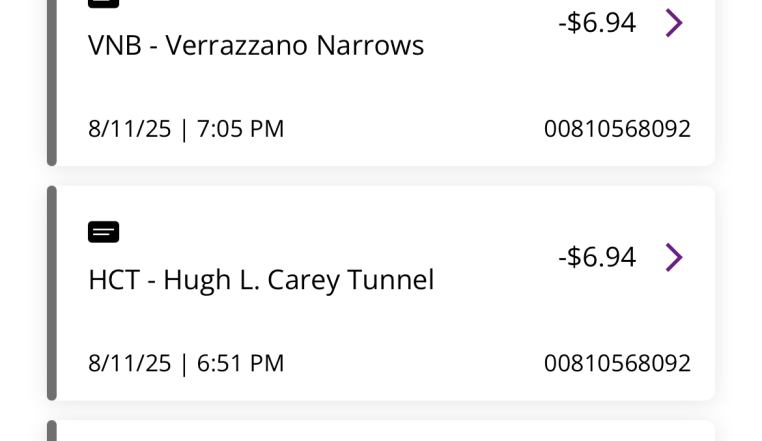
Task: Click the 6:51 PM timestamp
Action: coord(240,363)
